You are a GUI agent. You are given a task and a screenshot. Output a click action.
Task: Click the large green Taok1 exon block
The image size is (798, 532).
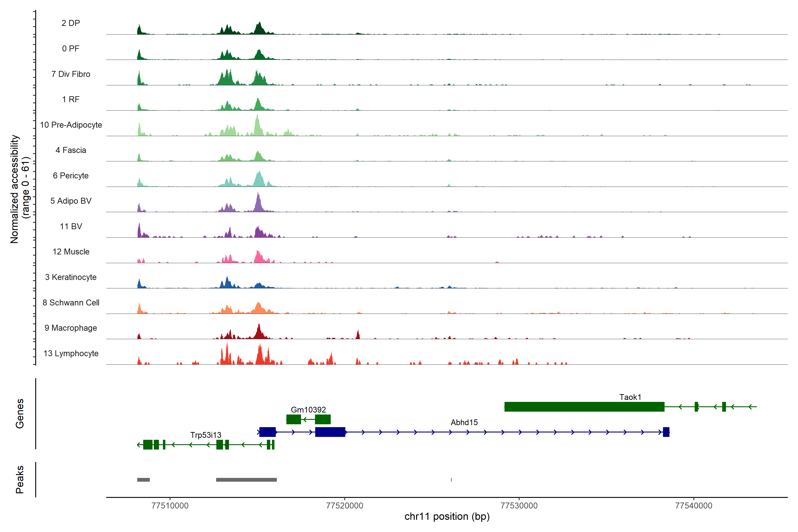coord(584,407)
